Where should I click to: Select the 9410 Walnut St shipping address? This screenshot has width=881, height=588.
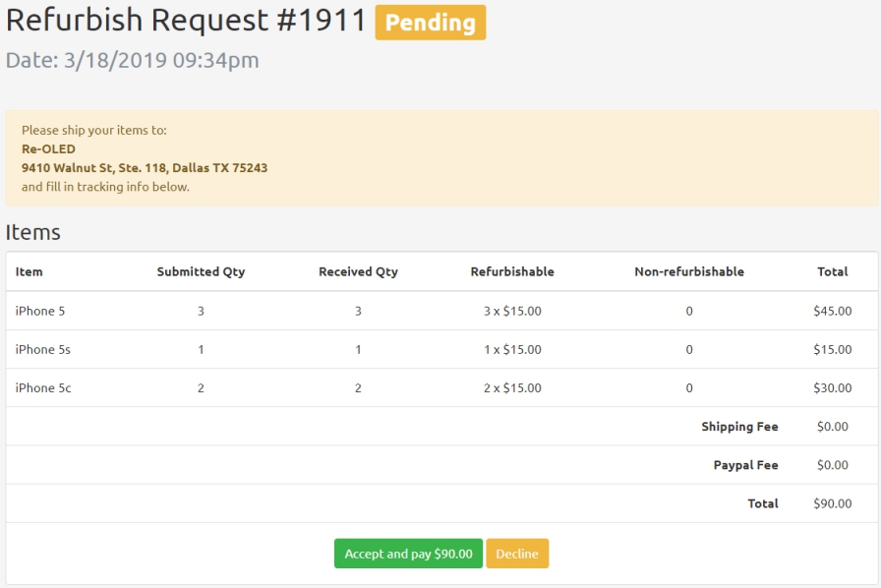pos(145,167)
